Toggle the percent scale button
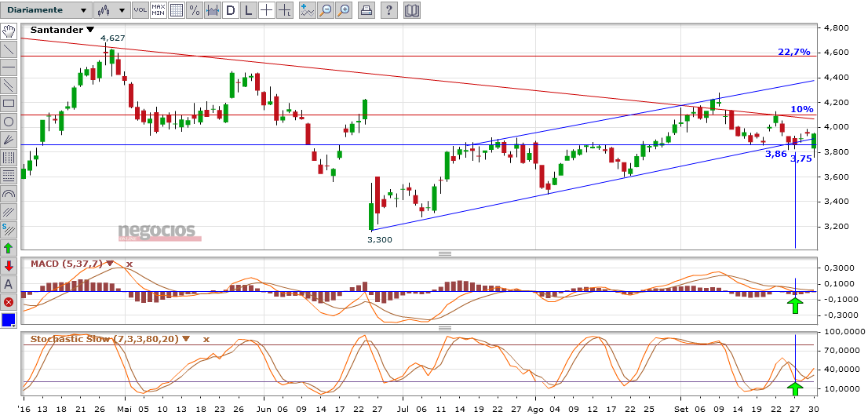Screen dimensions: 868x419 coord(195,10)
